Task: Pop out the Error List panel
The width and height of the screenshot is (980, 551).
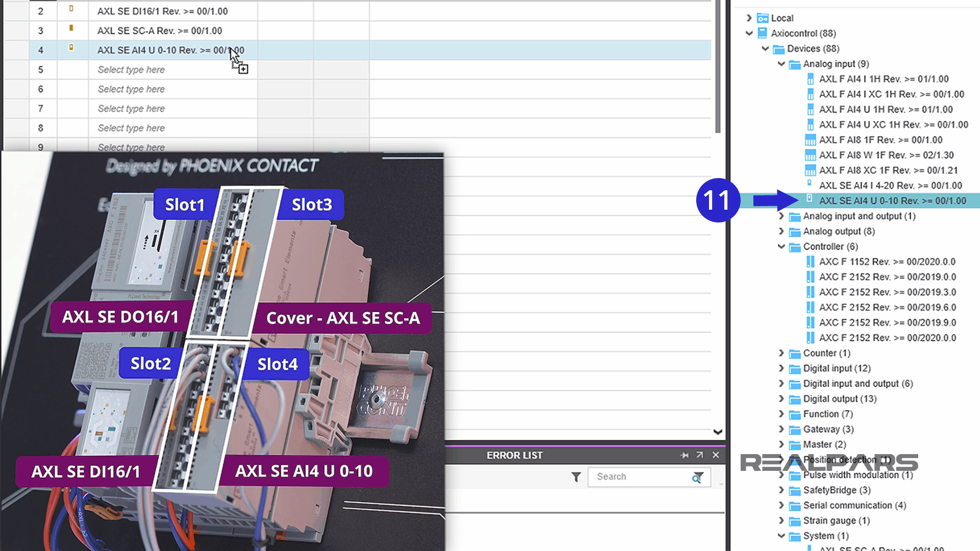Action: point(700,455)
